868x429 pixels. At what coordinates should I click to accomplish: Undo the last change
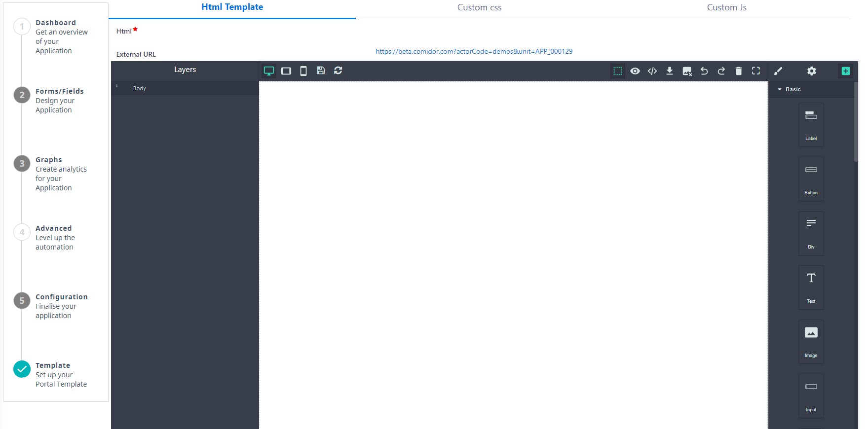point(704,71)
